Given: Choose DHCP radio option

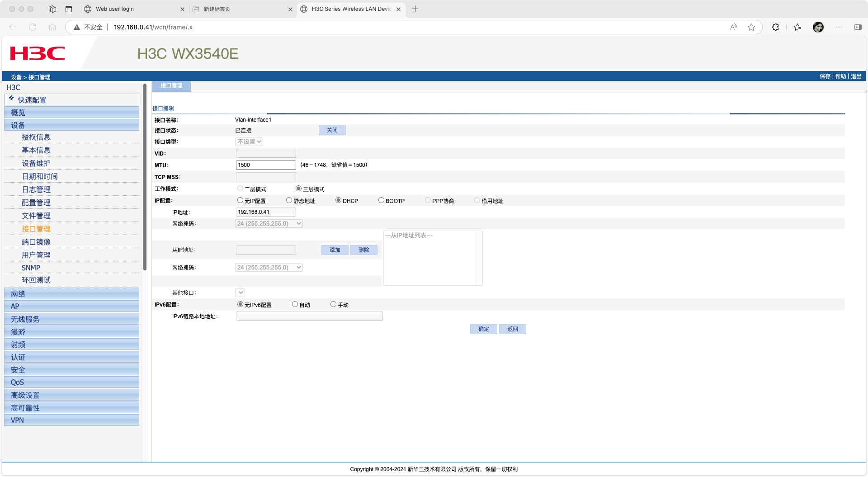Looking at the screenshot, I should tap(338, 200).
